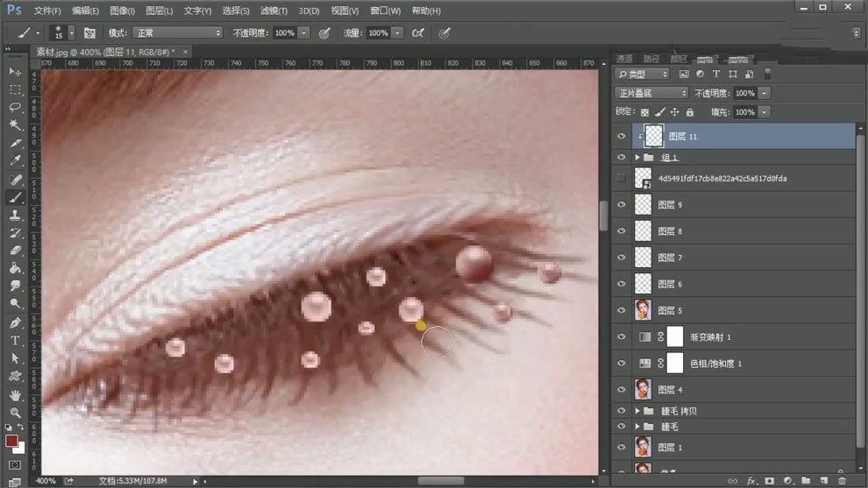This screenshot has height=488, width=868.
Task: Expand the 睫毛 拷贝 group
Action: pyautogui.click(x=637, y=410)
